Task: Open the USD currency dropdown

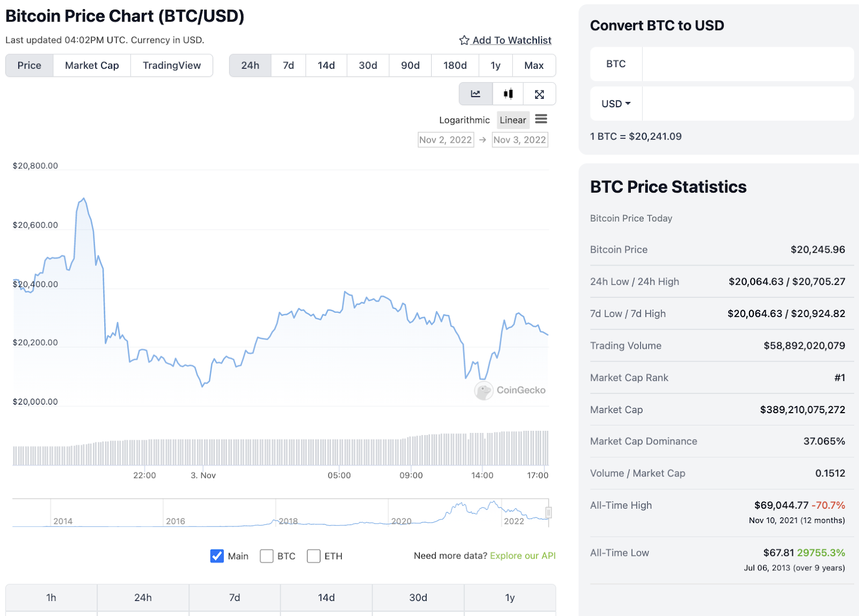Action: (616, 104)
